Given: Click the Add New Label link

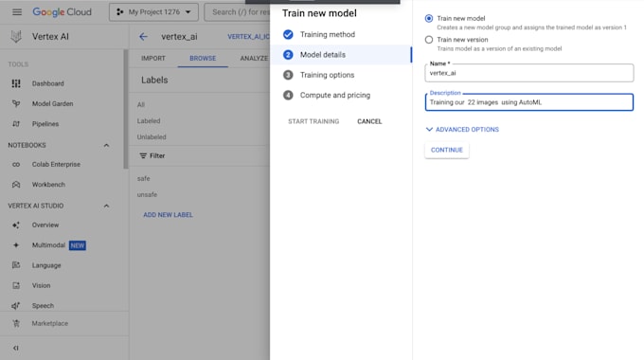Looking at the screenshot, I should [x=168, y=215].
